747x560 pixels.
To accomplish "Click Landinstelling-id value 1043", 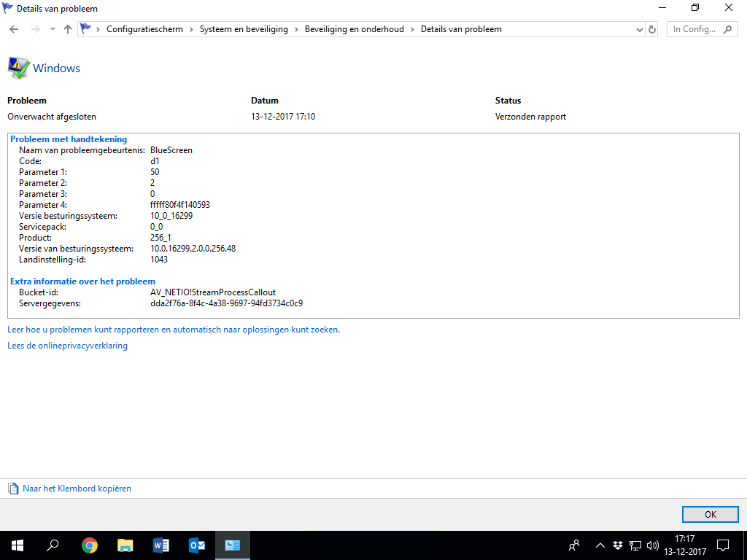I will coord(159,260).
